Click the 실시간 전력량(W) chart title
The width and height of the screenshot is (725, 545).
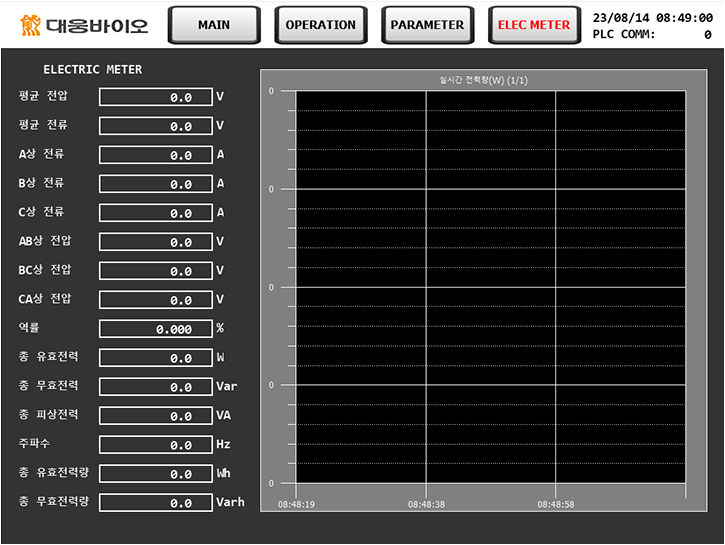tap(483, 80)
